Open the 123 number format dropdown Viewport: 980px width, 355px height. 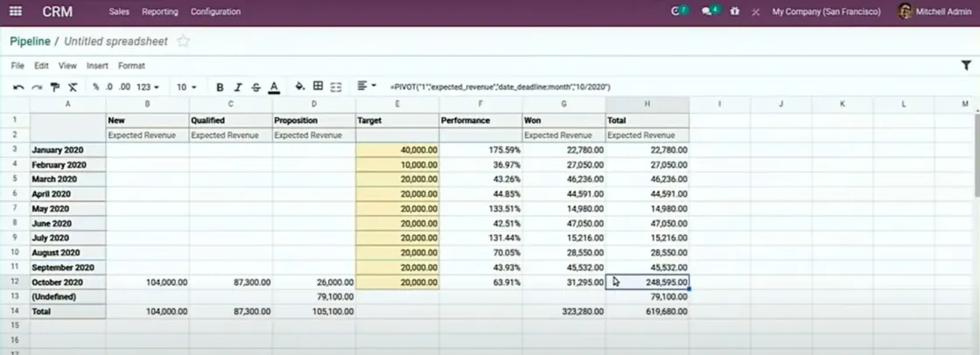point(148,87)
